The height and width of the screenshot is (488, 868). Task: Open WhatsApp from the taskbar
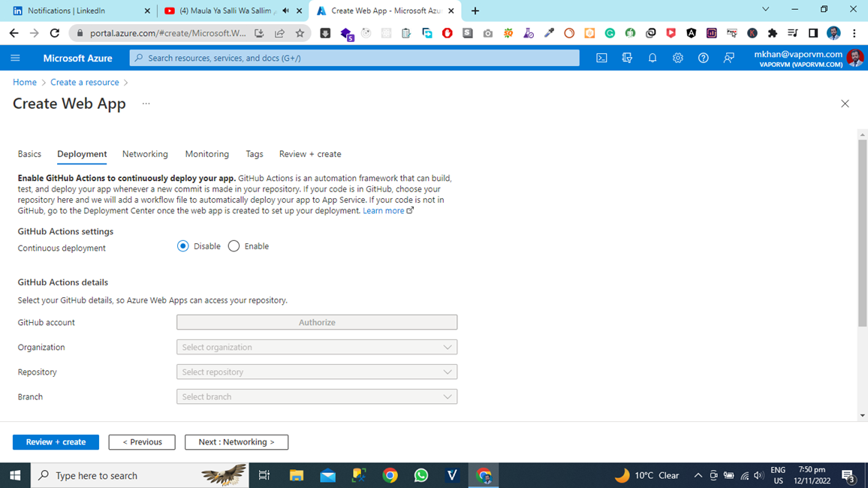point(421,475)
